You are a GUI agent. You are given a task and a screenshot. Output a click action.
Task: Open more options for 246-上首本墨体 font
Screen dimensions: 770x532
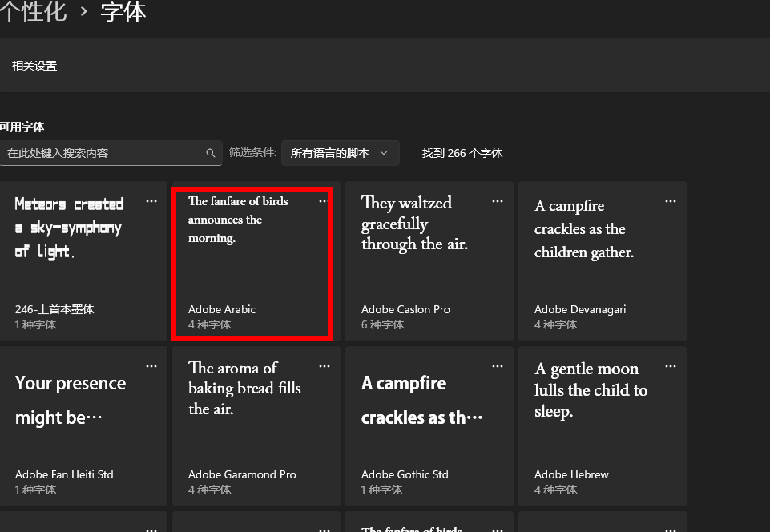click(x=151, y=201)
